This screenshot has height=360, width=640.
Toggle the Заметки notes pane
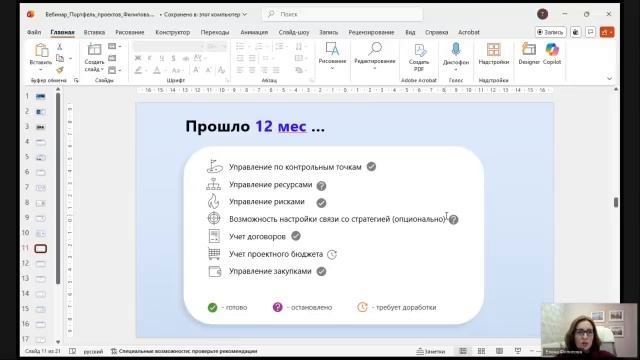point(431,351)
